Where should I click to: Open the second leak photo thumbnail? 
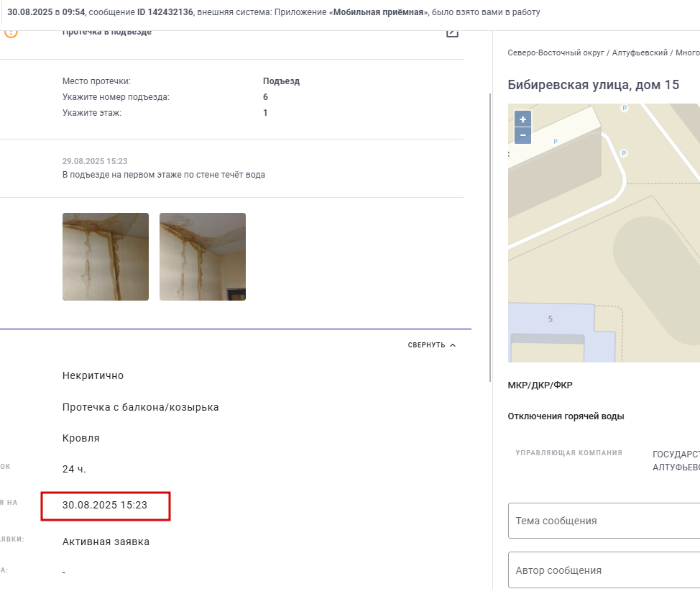(x=203, y=257)
